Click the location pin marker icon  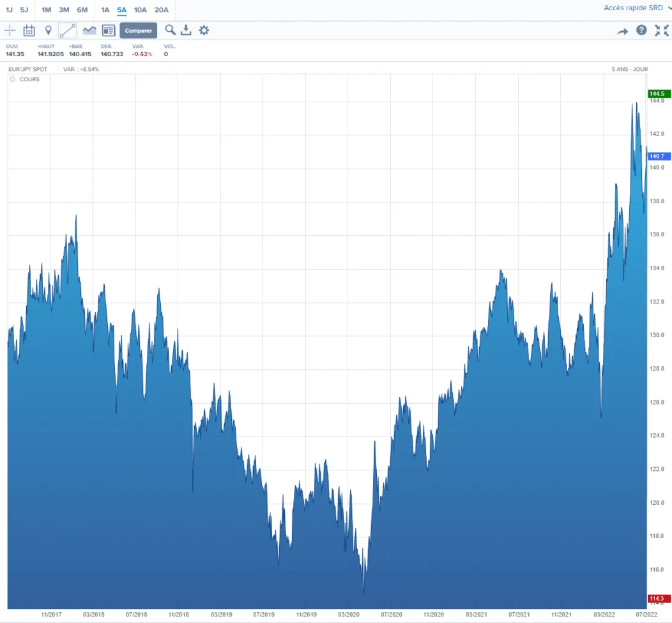[48, 30]
